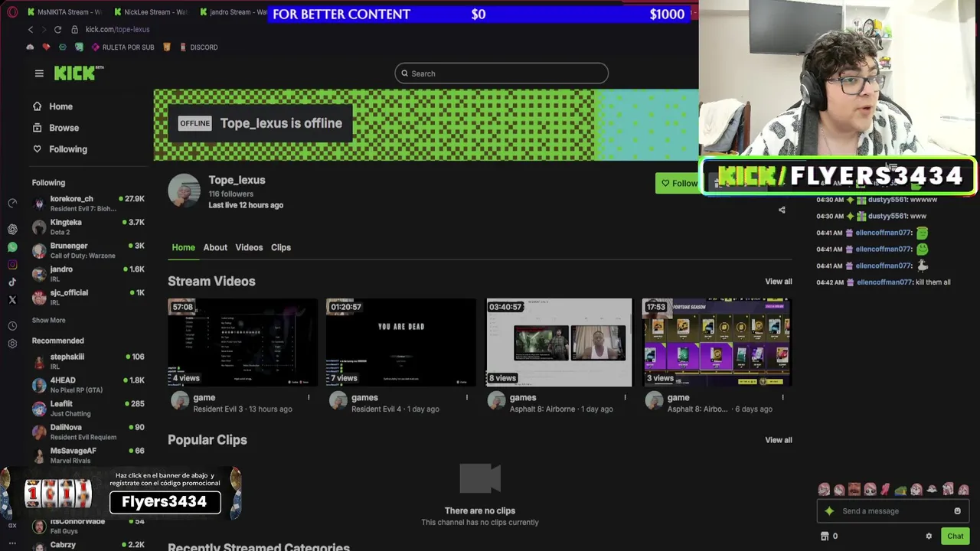This screenshot has height=551, width=980.
Task: Select the About channel tab
Action: [x=215, y=247]
